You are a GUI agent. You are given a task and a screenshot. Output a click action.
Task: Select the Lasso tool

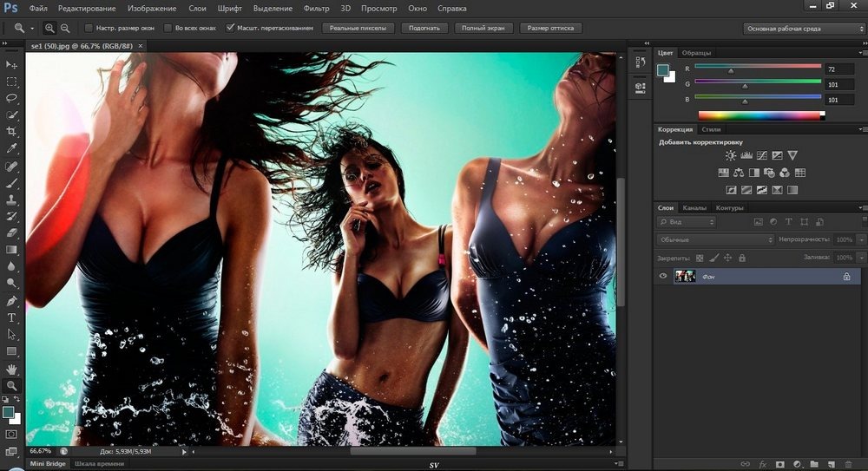point(12,98)
